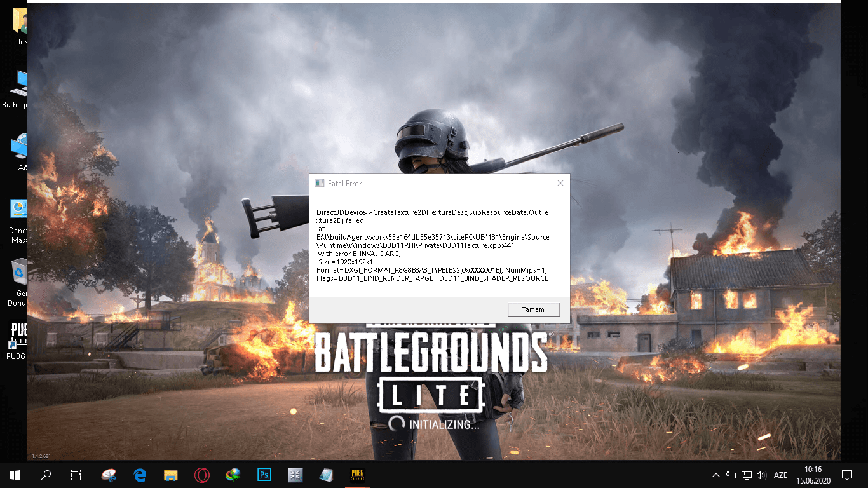Open the volume speaker tray icon
The height and width of the screenshot is (488, 868).
[761, 475]
